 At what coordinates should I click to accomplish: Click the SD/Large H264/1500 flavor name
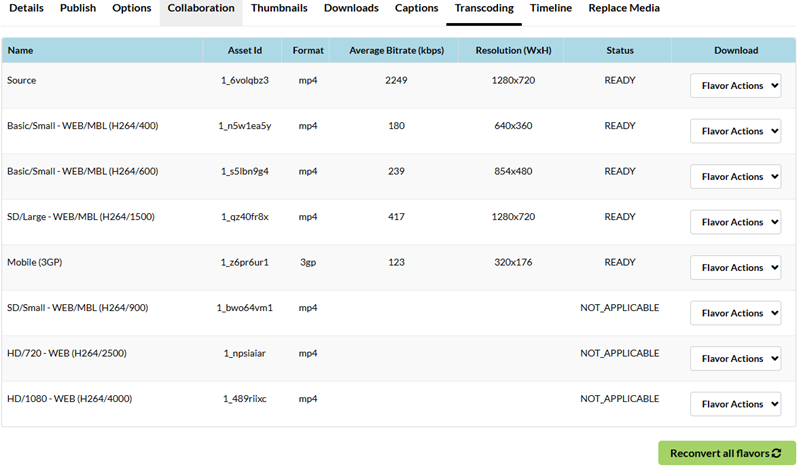81,217
